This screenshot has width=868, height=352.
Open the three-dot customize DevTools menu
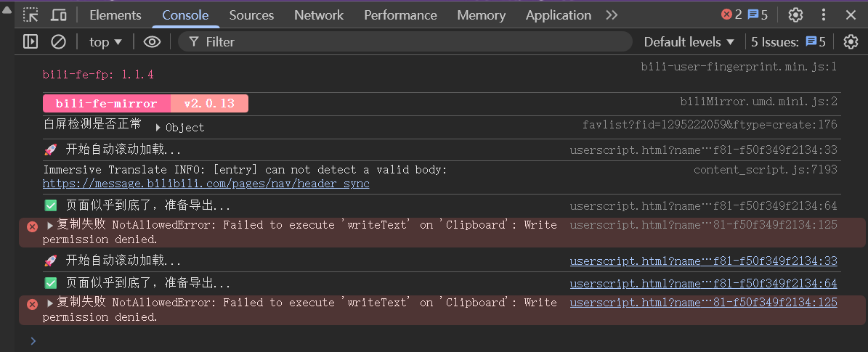823,15
